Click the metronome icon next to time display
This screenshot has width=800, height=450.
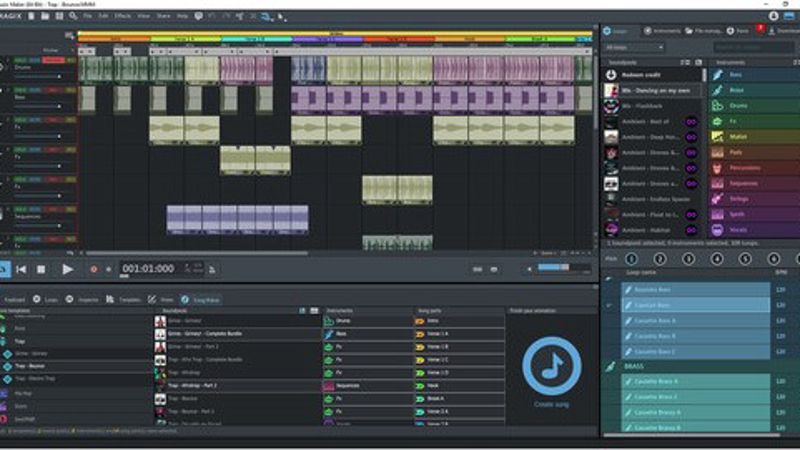point(212,269)
